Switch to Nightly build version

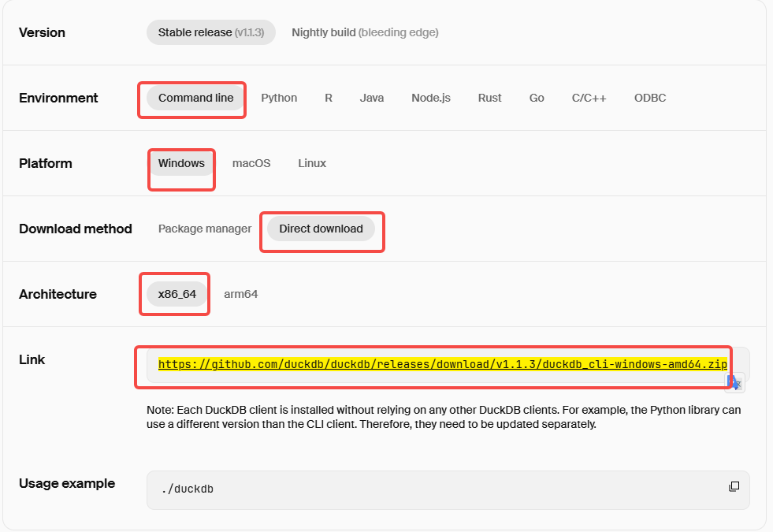pyautogui.click(x=365, y=32)
